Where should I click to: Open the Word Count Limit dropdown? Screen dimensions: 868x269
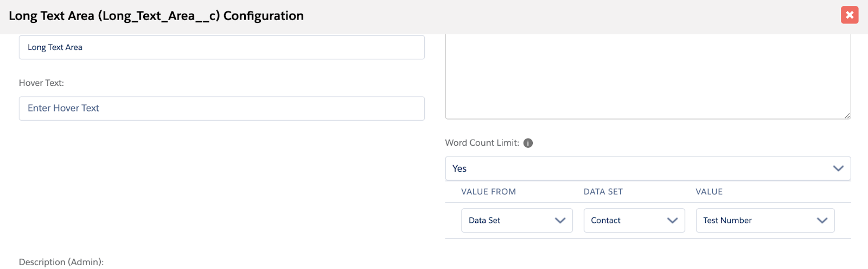[640, 168]
